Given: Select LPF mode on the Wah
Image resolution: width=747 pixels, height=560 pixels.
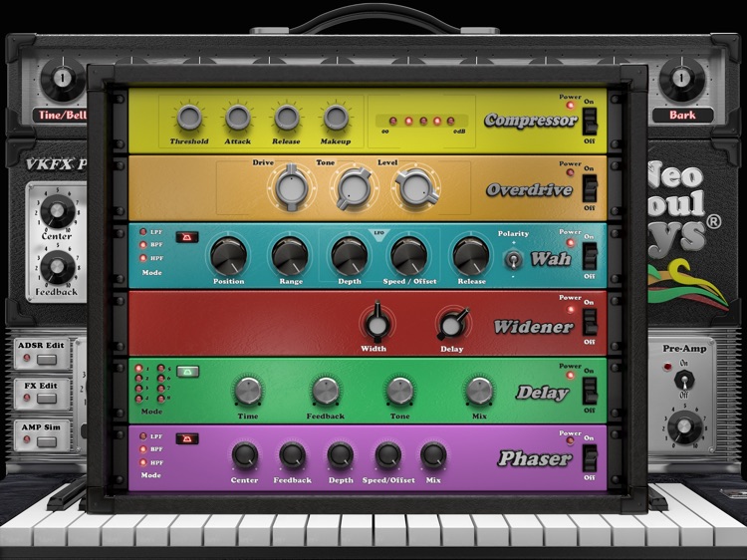Looking at the screenshot, I should tap(142, 232).
